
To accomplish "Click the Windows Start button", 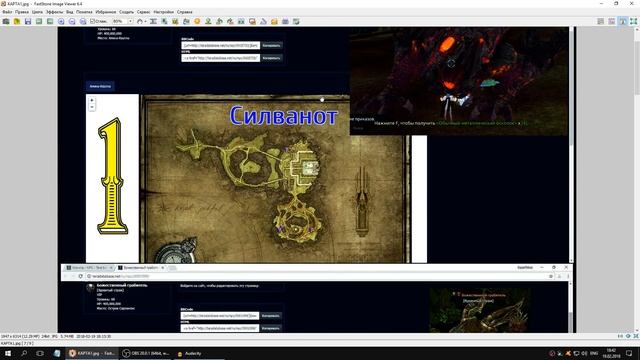I will [x=8, y=353].
